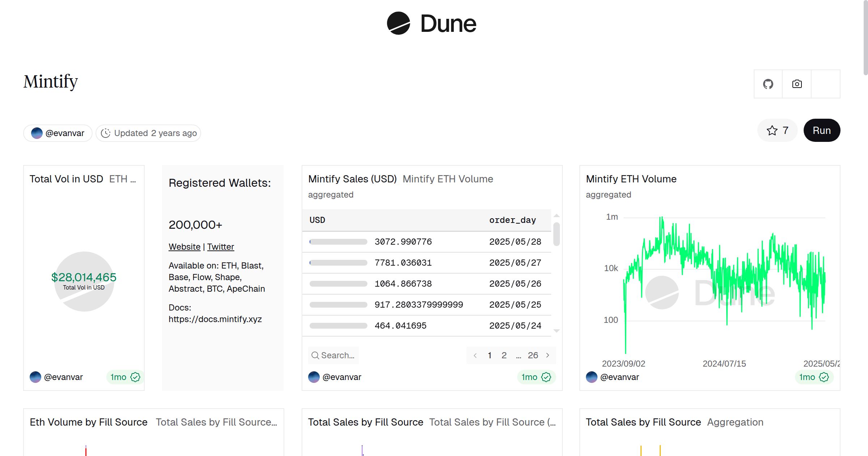Viewport: 868px width, 456px height.
Task: Click the Dune logo icon
Action: 398,23
